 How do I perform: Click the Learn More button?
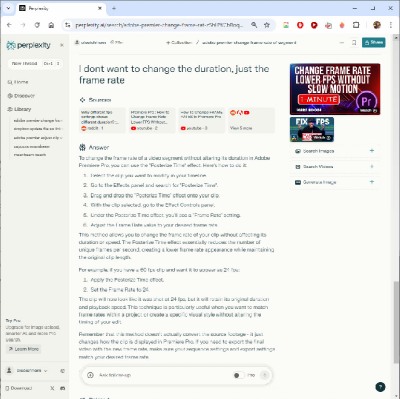[24, 349]
